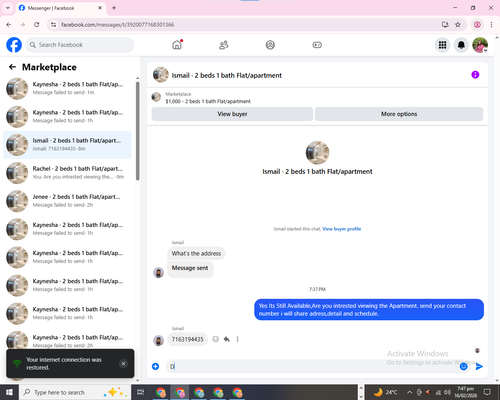Open the Facebook logo home link

click(14, 45)
